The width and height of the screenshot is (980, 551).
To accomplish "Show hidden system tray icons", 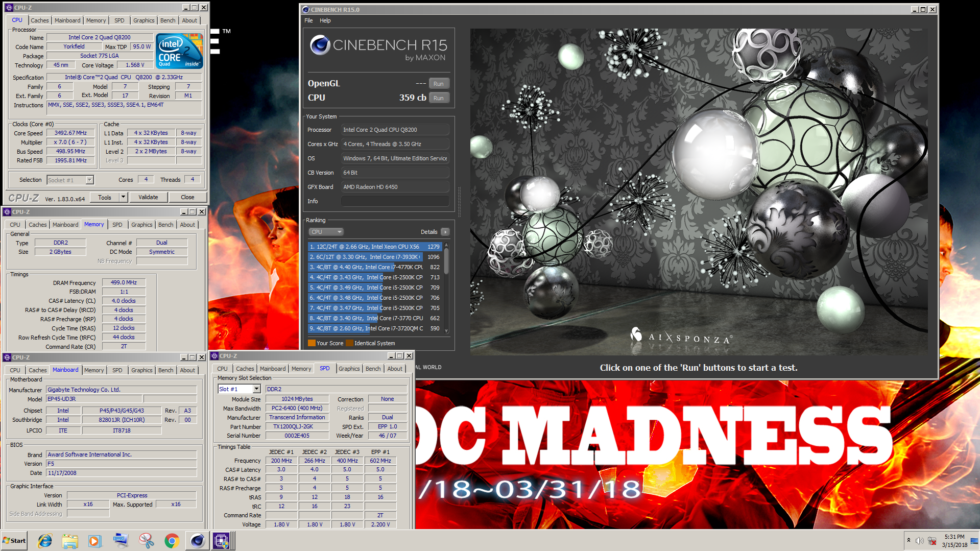I will click(909, 540).
